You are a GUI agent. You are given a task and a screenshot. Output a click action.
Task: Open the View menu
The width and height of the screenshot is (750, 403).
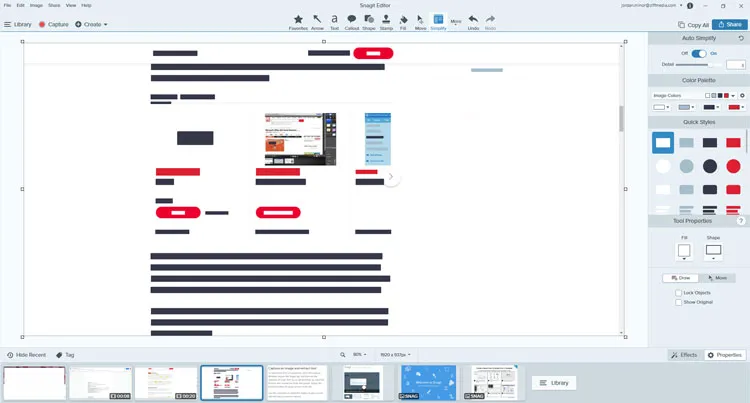coord(71,5)
